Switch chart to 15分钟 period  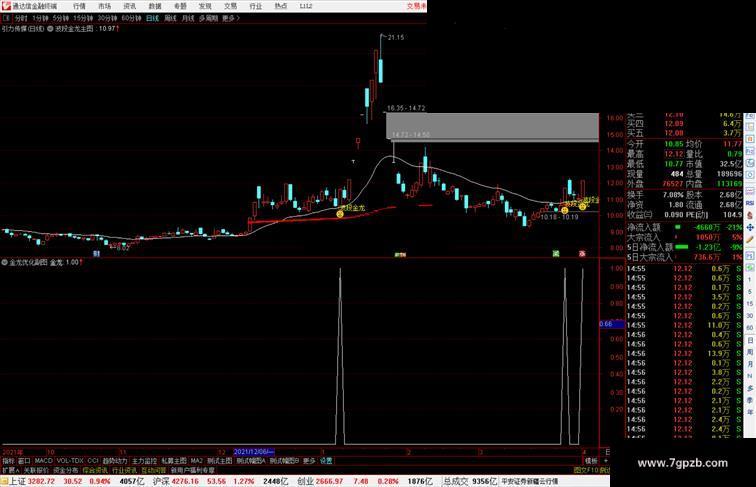(x=83, y=18)
